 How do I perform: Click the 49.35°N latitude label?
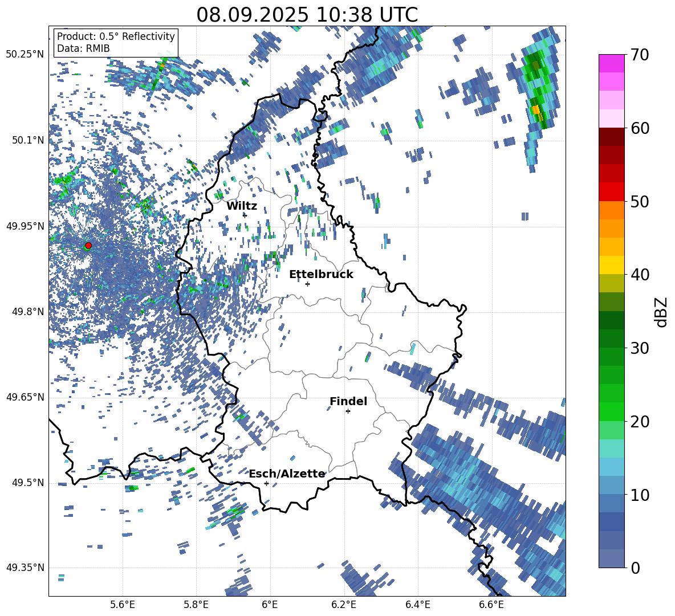(x=25, y=568)
